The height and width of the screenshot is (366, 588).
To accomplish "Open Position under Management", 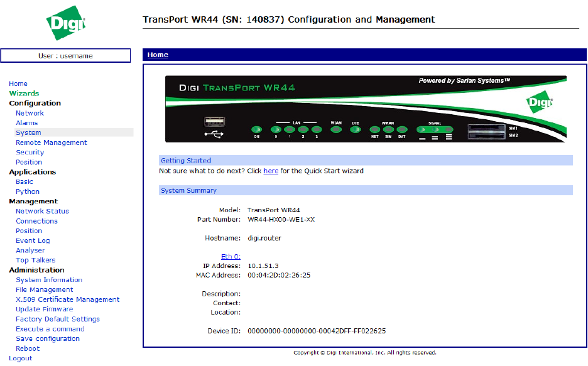I will [29, 231].
